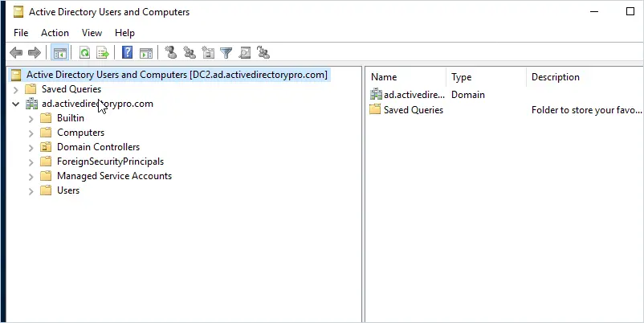Click the Saved Queries folder icon in tree
Screen dimensions: 644x323
(31, 89)
